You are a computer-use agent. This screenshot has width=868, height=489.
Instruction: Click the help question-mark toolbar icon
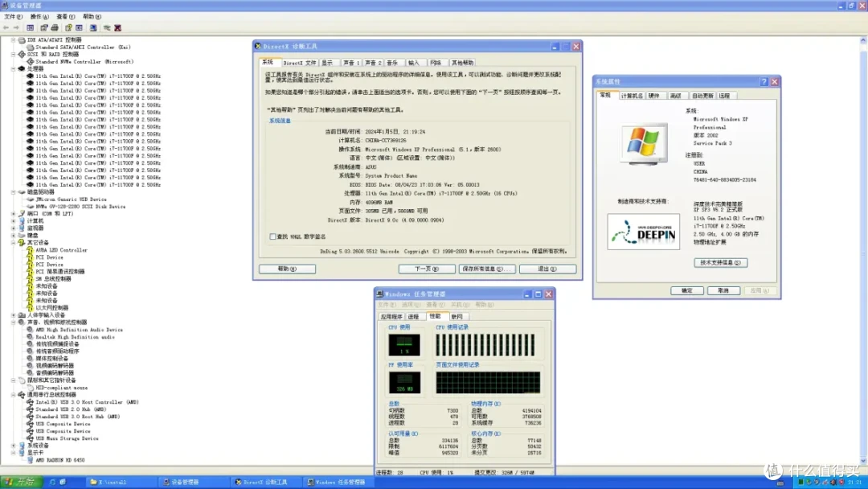pyautogui.click(x=68, y=27)
